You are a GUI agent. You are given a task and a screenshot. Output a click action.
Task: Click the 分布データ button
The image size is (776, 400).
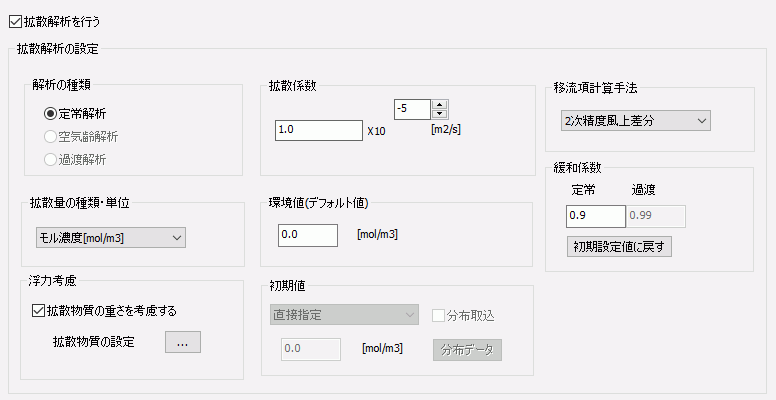(x=467, y=349)
